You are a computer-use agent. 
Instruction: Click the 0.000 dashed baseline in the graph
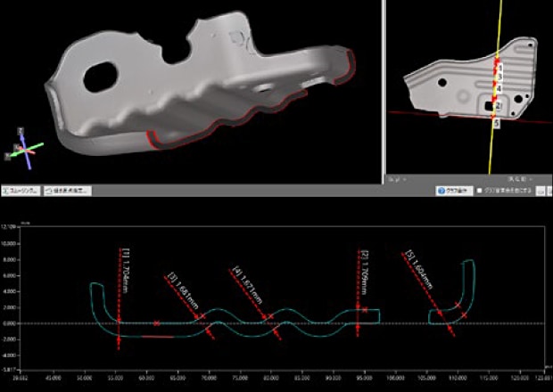(x=268, y=323)
